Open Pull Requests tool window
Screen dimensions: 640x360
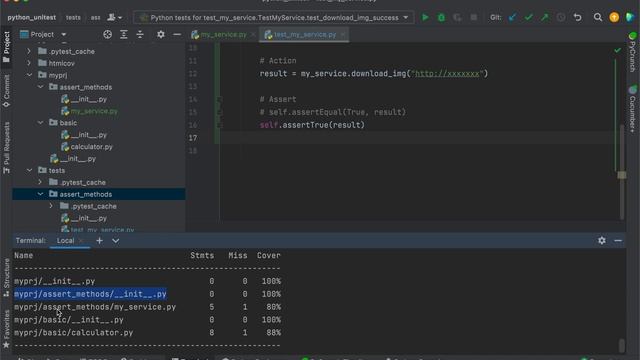pyautogui.click(x=6, y=148)
